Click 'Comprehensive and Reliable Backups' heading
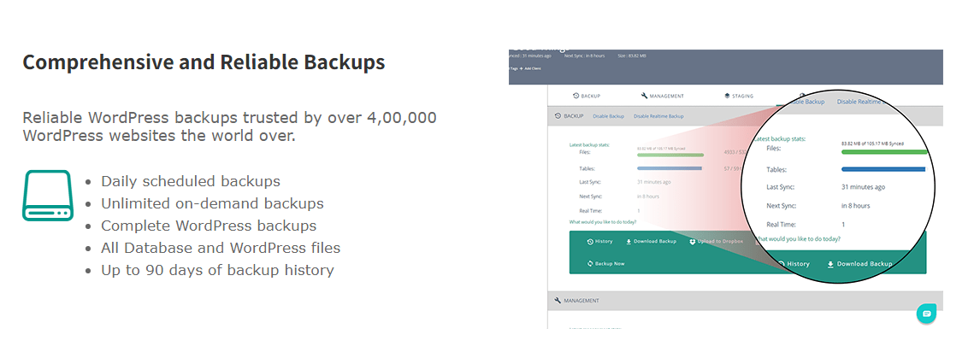The height and width of the screenshot is (352, 980). click(x=204, y=62)
